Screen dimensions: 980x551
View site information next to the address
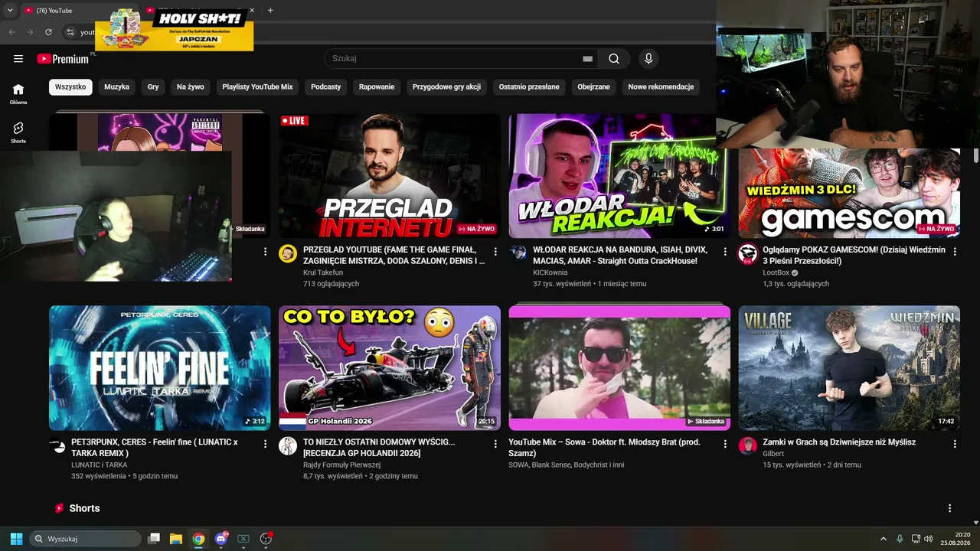coord(70,32)
